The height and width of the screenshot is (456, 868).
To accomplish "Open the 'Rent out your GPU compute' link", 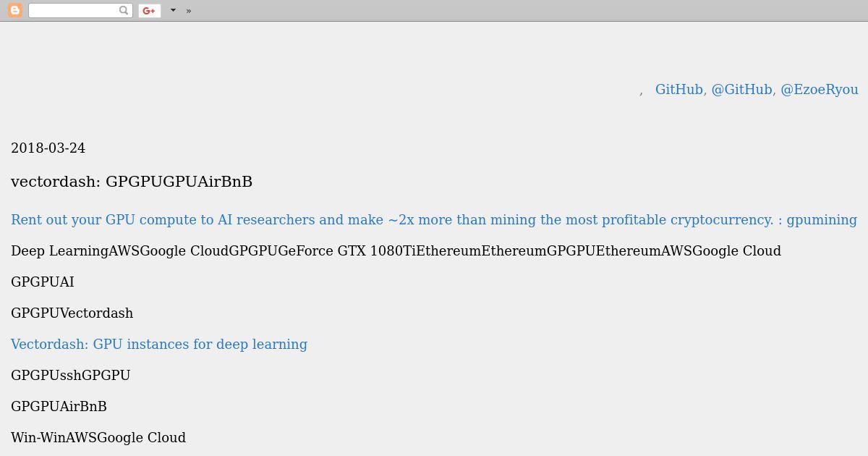I will pos(434,219).
